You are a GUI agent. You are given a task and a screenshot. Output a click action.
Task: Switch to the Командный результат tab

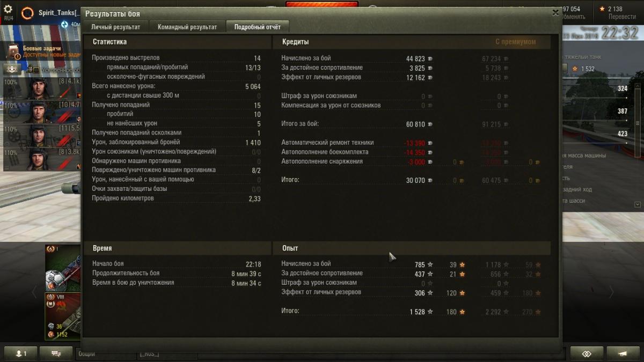[187, 27]
